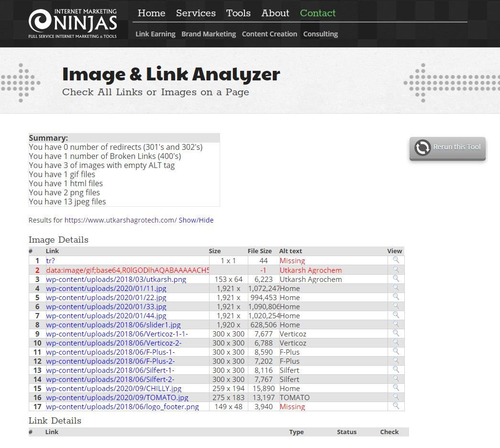This screenshot has height=448, width=500.
Task: Click magnifier icon for TOMATO.jpg row
Action: click(396, 397)
